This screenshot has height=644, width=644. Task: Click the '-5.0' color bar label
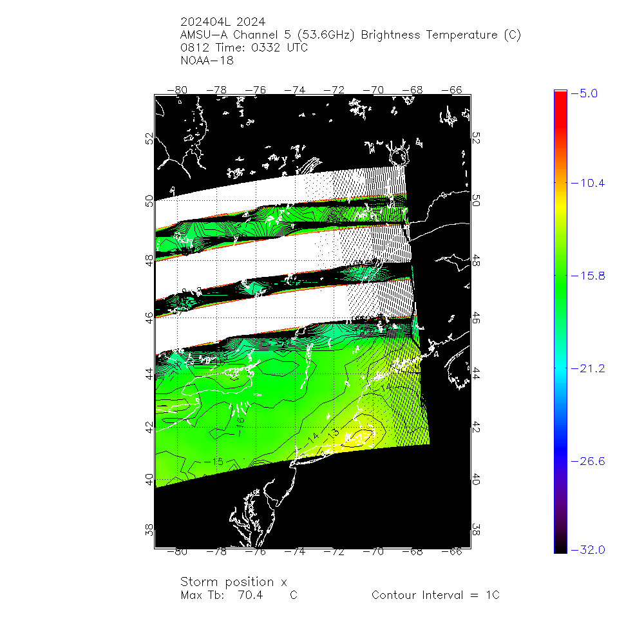click(584, 93)
